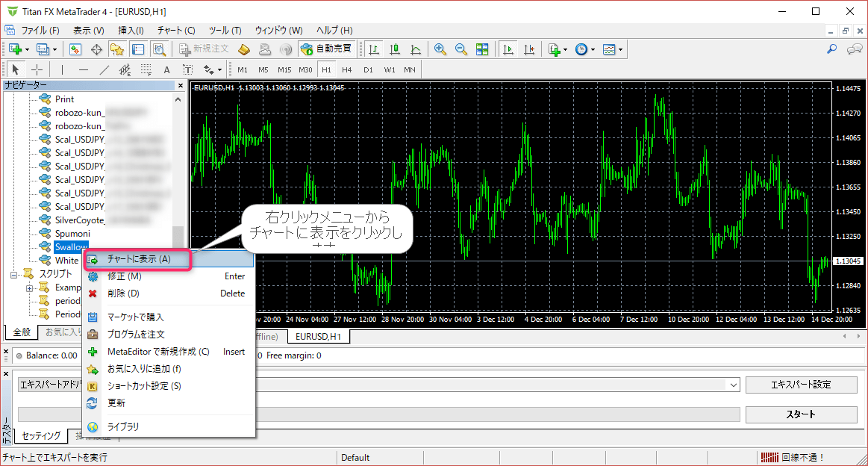Click the virtual hosting cloud icon
Screen dimensions: 868x466
click(265, 49)
